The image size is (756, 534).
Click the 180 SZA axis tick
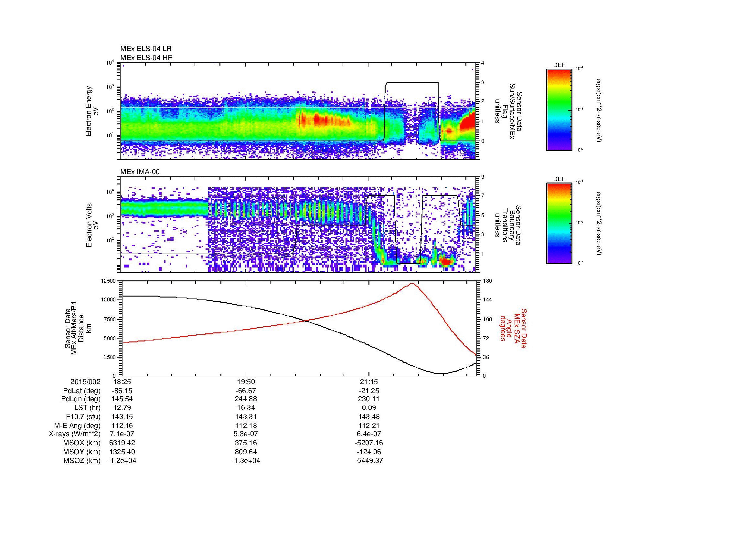click(x=487, y=281)
